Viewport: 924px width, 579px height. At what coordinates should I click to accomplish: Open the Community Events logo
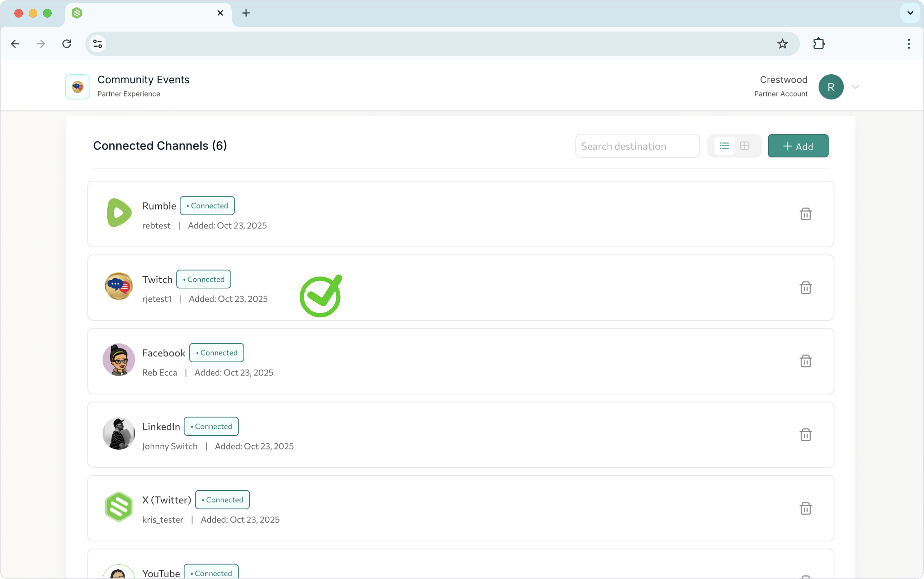(x=77, y=87)
